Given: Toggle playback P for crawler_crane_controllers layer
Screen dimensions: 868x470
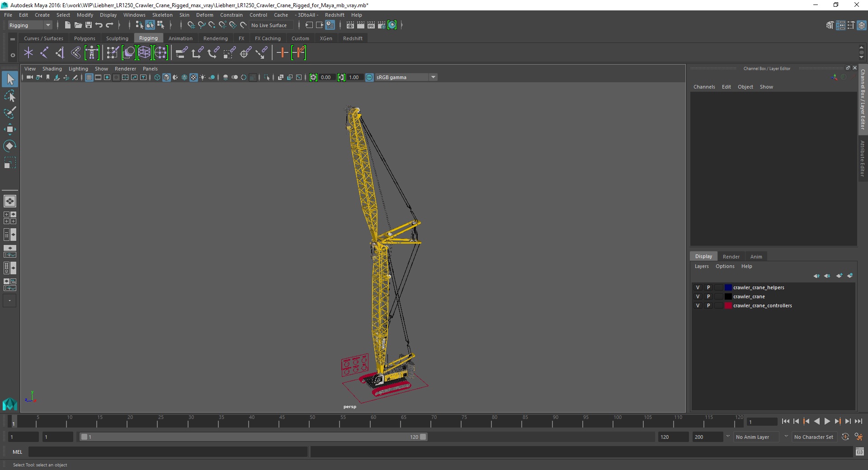Looking at the screenshot, I should point(708,305).
